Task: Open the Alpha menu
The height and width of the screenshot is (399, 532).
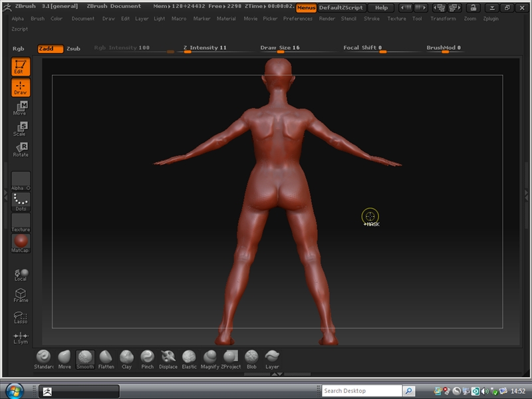Action: (x=18, y=19)
